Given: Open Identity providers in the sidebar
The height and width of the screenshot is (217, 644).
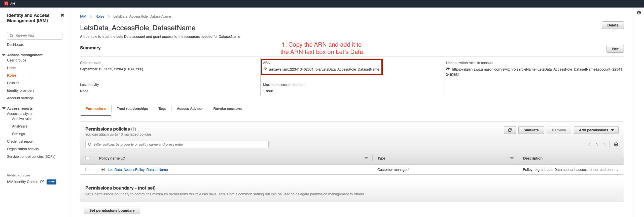Looking at the screenshot, I should (x=21, y=90).
